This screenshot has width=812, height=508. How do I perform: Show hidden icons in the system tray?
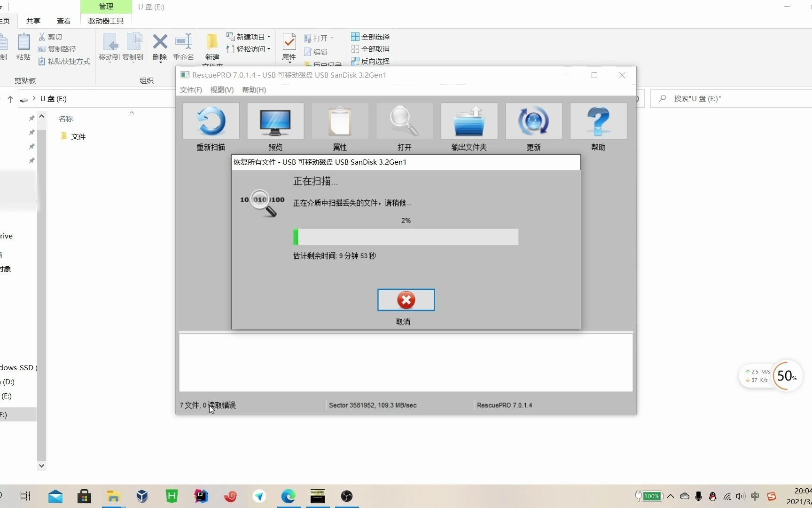coord(671,496)
